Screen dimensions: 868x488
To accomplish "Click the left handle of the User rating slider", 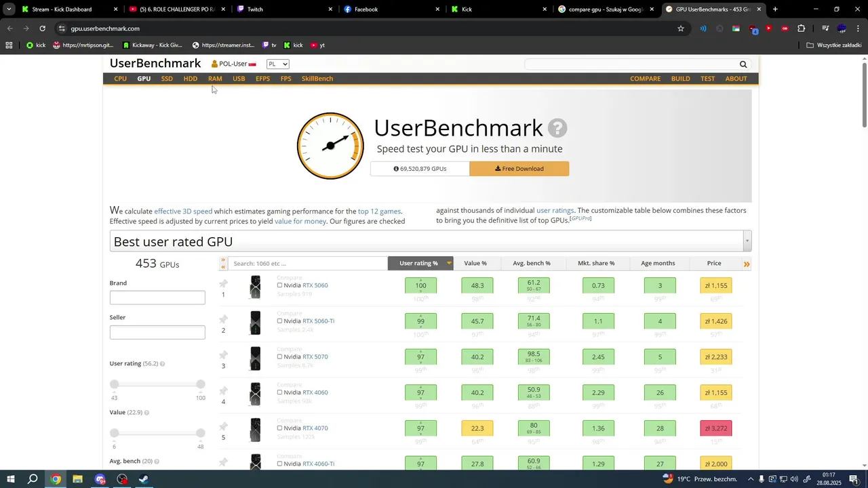I will [114, 384].
